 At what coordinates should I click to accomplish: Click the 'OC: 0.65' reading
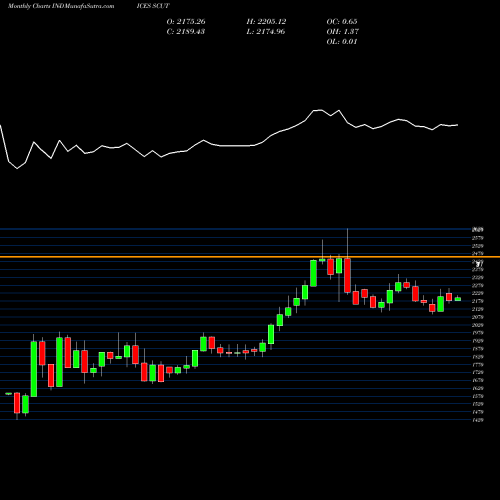[342, 22]
